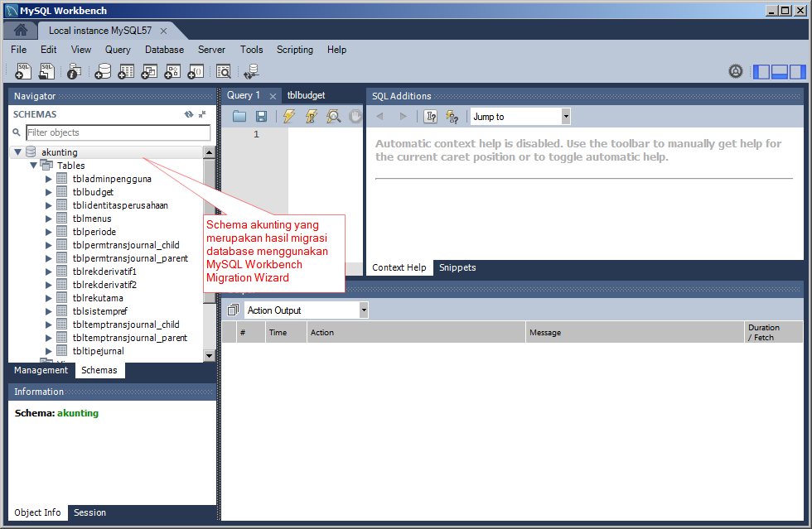This screenshot has width=812, height=529.
Task: Click the Filter objects search field
Action: click(x=118, y=132)
